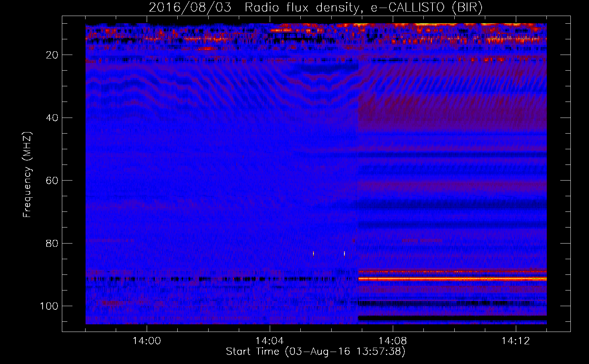Click the "14:08" time tick label
The width and height of the screenshot is (589, 364).
click(x=393, y=341)
